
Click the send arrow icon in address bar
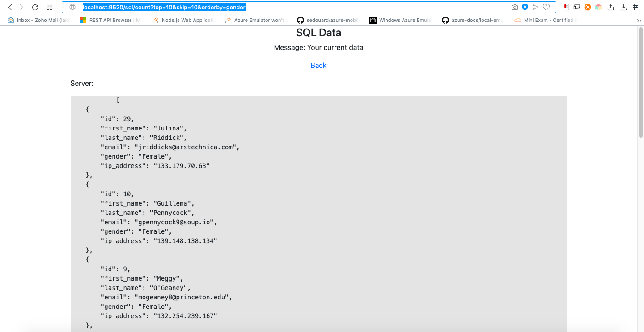tap(535, 7)
